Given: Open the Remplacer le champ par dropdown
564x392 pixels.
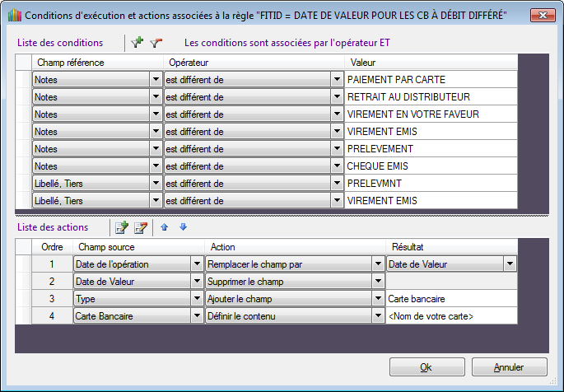Looking at the screenshot, I should pos(378,264).
